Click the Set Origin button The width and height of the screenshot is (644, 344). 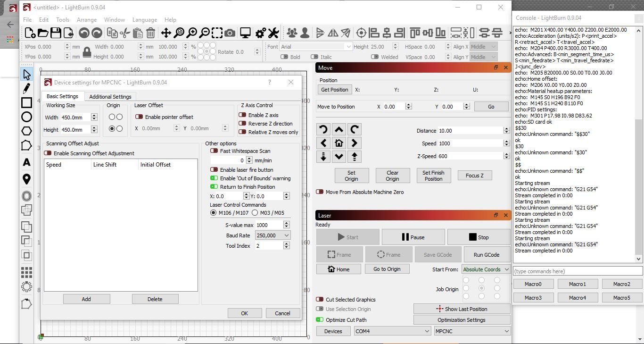(x=351, y=176)
